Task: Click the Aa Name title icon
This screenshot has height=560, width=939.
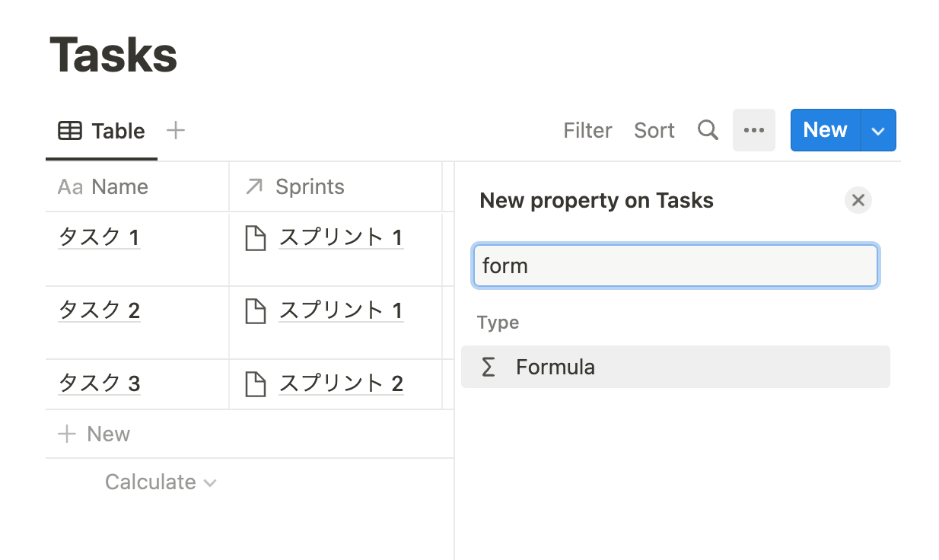Action: click(x=70, y=187)
